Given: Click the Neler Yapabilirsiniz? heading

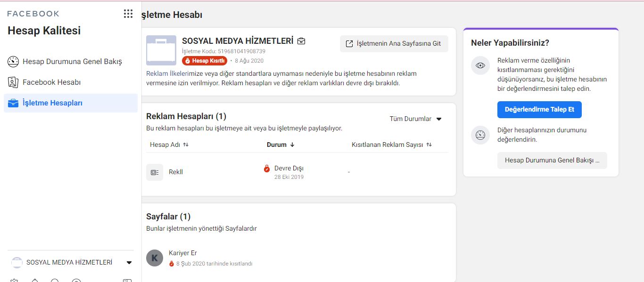Looking at the screenshot, I should click(x=510, y=43).
